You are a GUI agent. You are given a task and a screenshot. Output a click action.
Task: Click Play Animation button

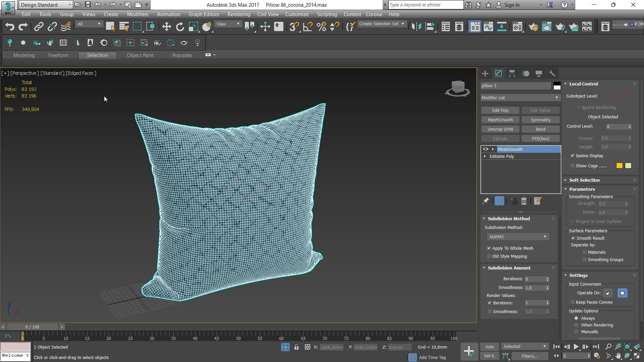coord(576,347)
